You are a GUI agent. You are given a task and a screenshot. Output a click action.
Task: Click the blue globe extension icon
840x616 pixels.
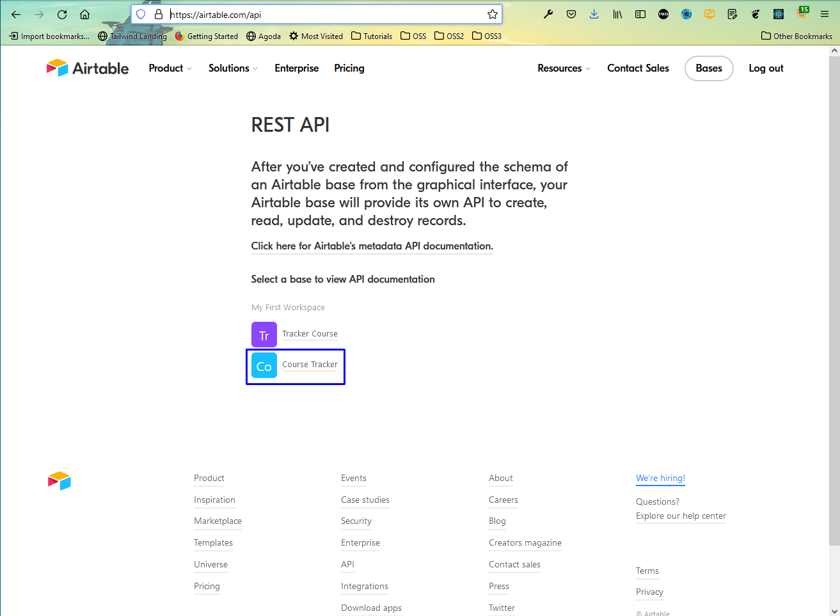pyautogui.click(x=686, y=14)
